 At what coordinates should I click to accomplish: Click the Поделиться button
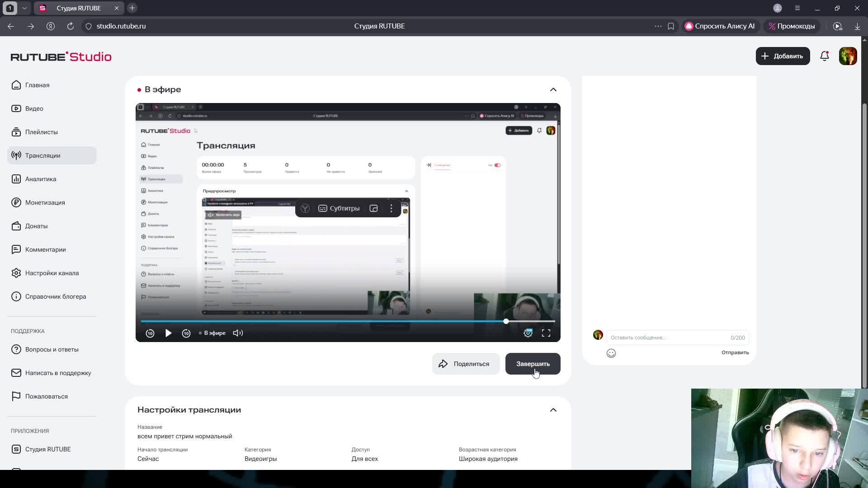point(465,364)
